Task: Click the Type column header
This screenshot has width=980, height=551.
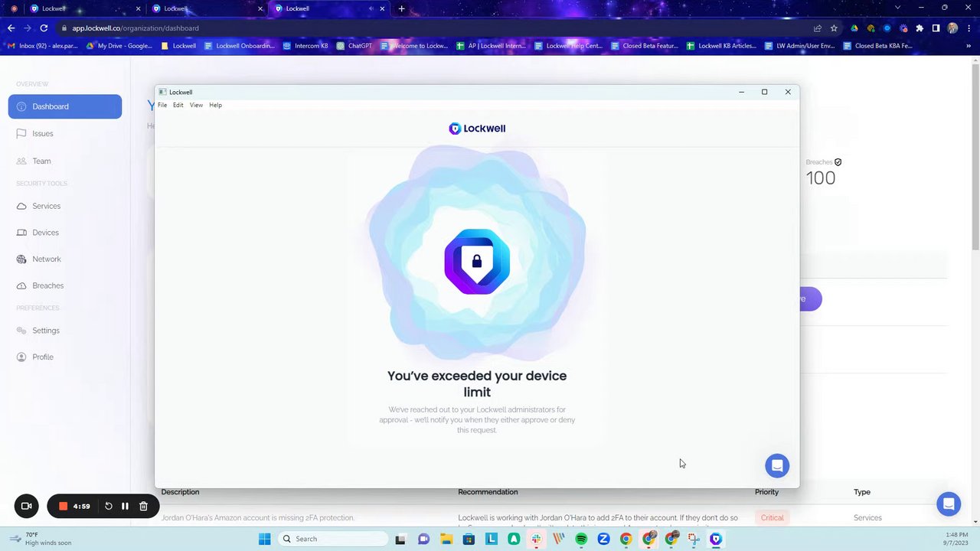Action: click(x=862, y=492)
